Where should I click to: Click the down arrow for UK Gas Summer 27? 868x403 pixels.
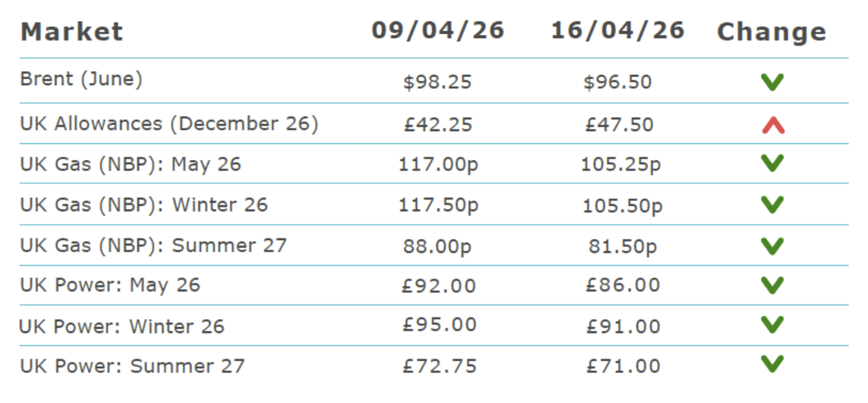click(772, 246)
